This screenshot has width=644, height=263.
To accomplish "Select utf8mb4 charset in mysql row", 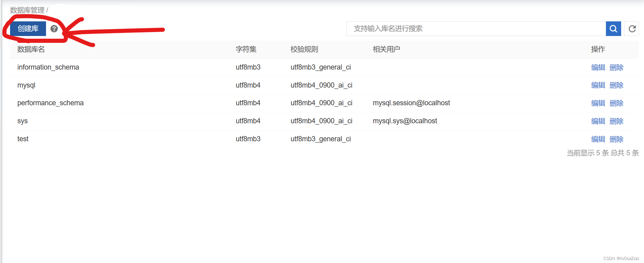I will (x=248, y=85).
